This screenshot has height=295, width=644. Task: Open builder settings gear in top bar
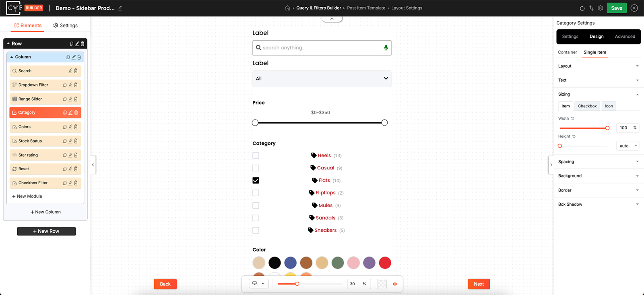click(x=601, y=8)
